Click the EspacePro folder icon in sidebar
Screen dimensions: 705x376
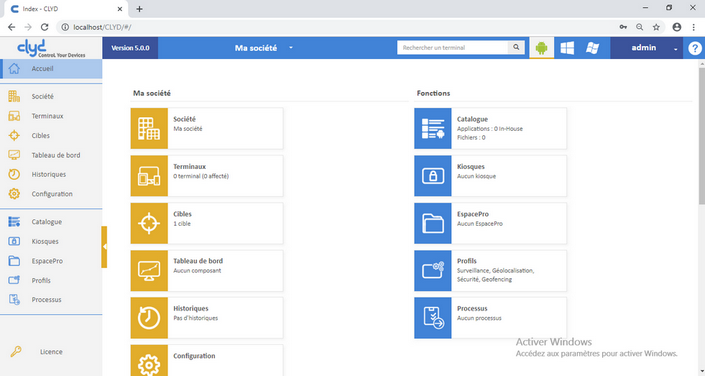tap(14, 261)
